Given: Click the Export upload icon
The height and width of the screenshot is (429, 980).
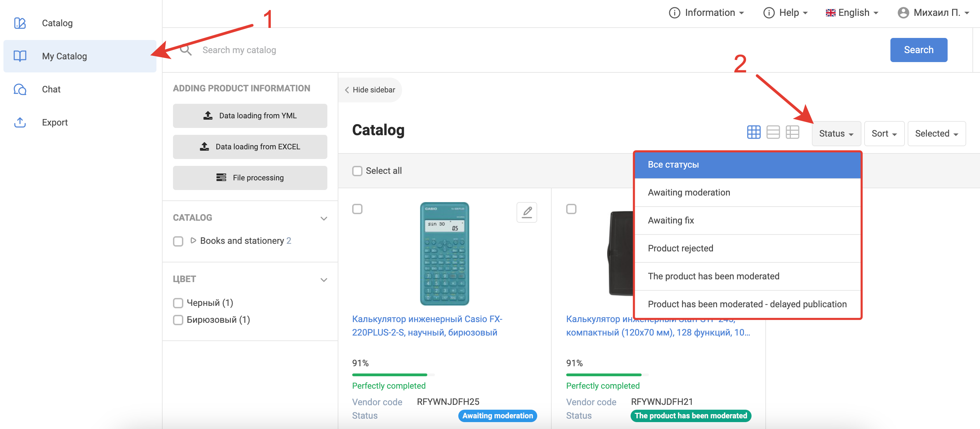Looking at the screenshot, I should pos(20,122).
